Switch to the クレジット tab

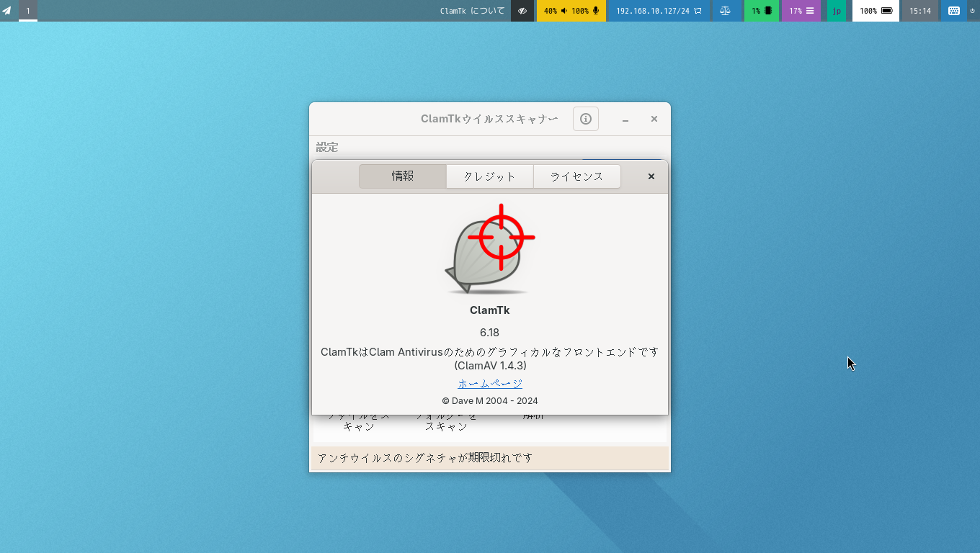pos(490,176)
